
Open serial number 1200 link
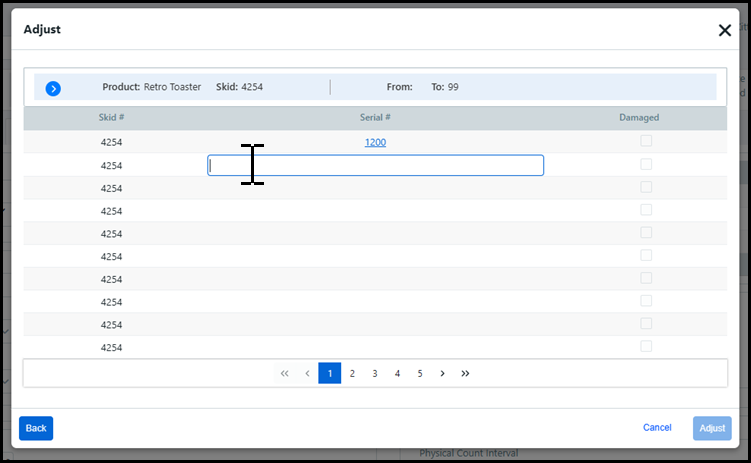tap(375, 142)
